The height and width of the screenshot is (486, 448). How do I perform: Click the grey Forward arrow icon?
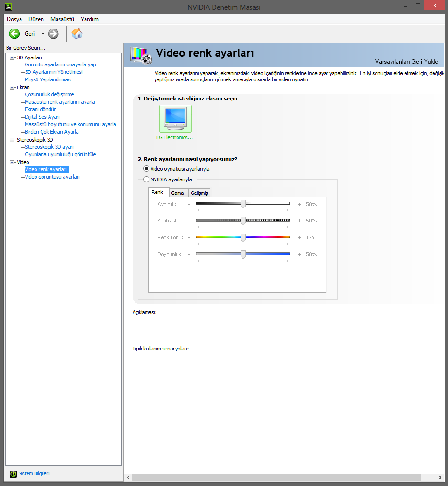(53, 34)
